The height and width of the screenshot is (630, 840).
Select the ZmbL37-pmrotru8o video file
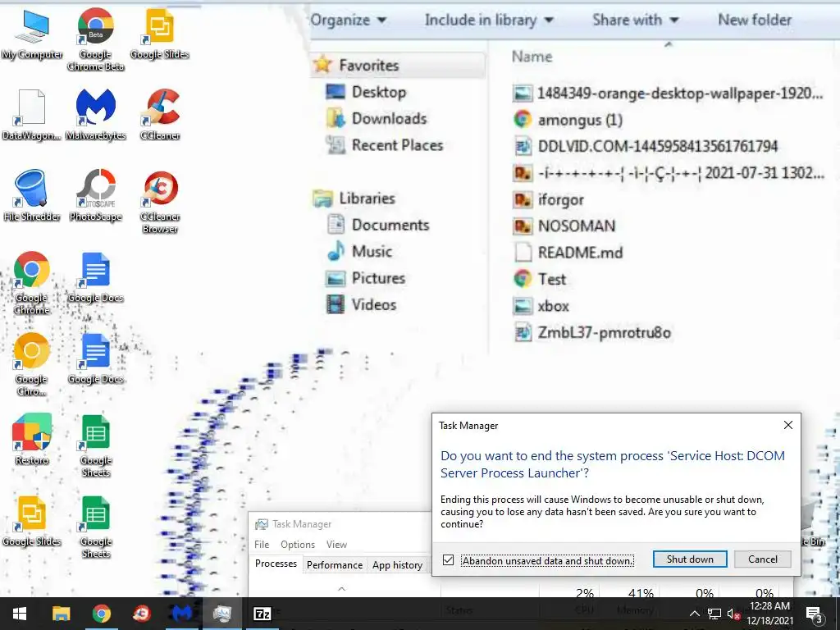(592, 333)
